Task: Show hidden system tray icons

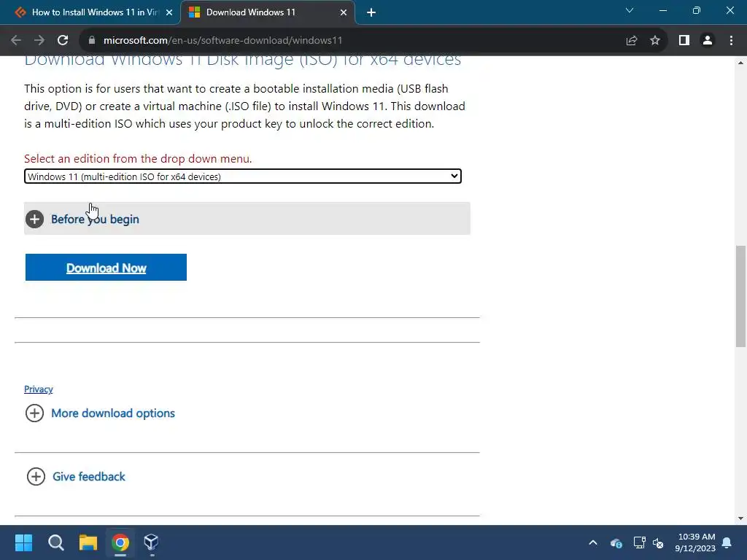Action: click(x=593, y=542)
